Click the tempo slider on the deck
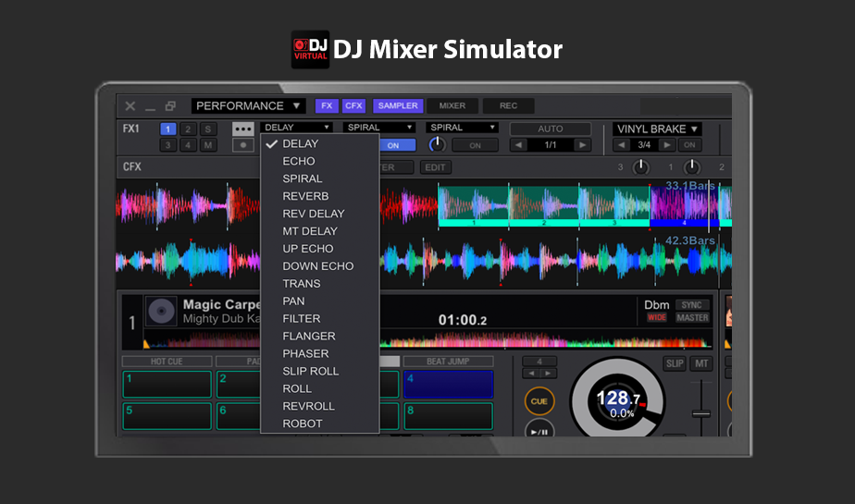The width and height of the screenshot is (855, 504). tap(701, 412)
